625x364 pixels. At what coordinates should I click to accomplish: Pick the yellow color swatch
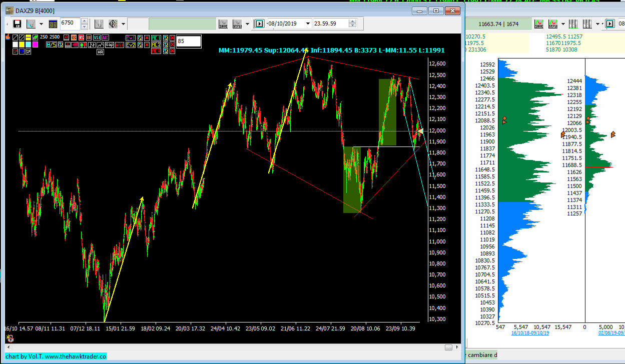(x=22, y=44)
